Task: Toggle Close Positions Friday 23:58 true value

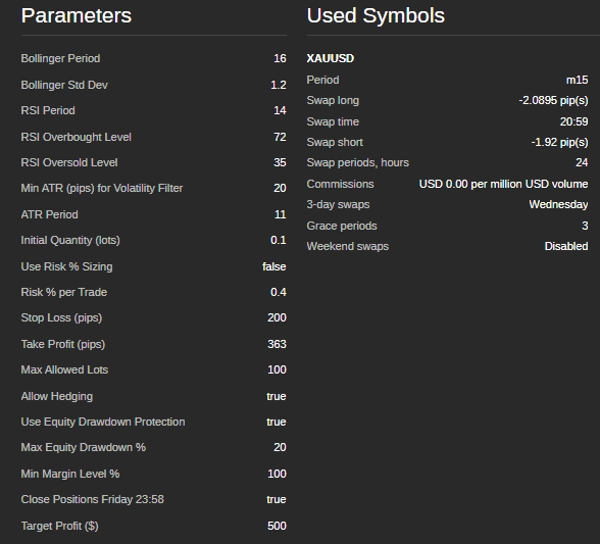Action: pos(276,500)
